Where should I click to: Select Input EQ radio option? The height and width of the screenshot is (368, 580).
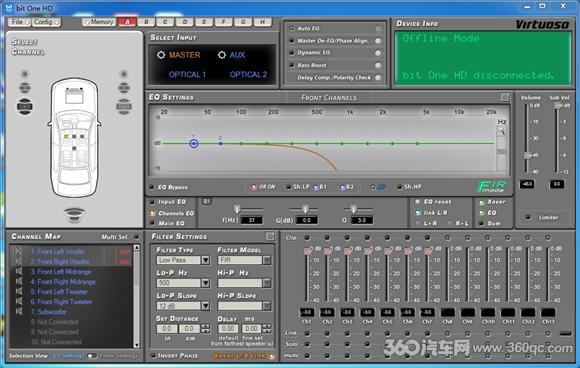(x=152, y=202)
